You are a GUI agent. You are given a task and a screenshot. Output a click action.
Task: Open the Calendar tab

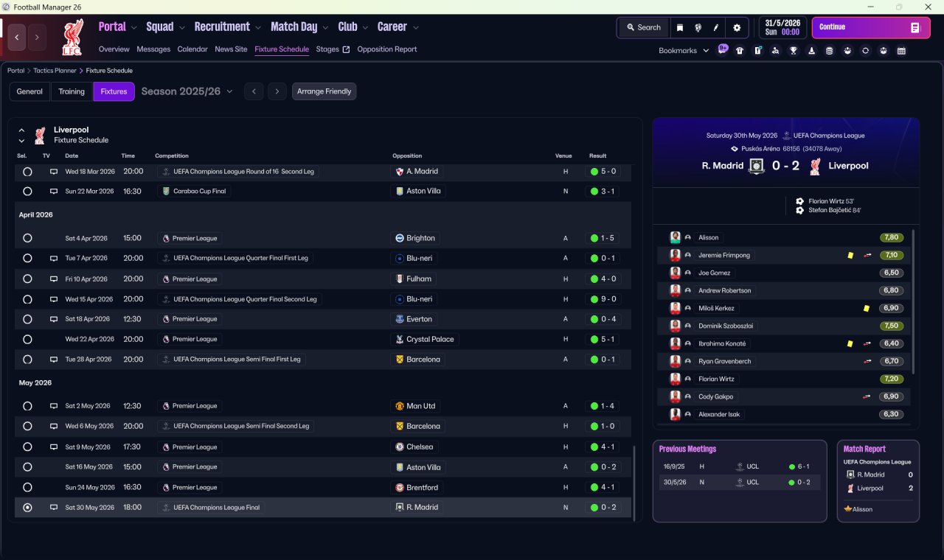pyautogui.click(x=192, y=49)
